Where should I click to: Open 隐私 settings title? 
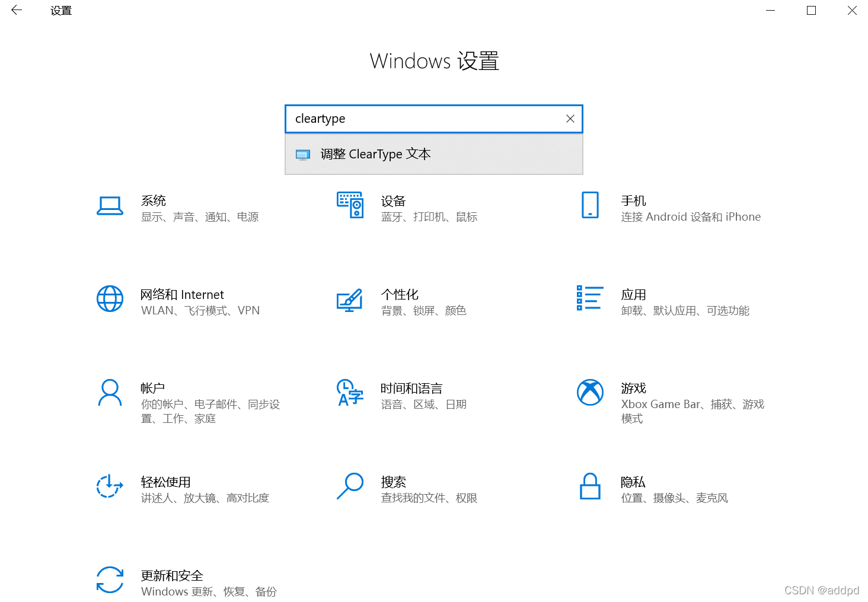[x=633, y=482]
